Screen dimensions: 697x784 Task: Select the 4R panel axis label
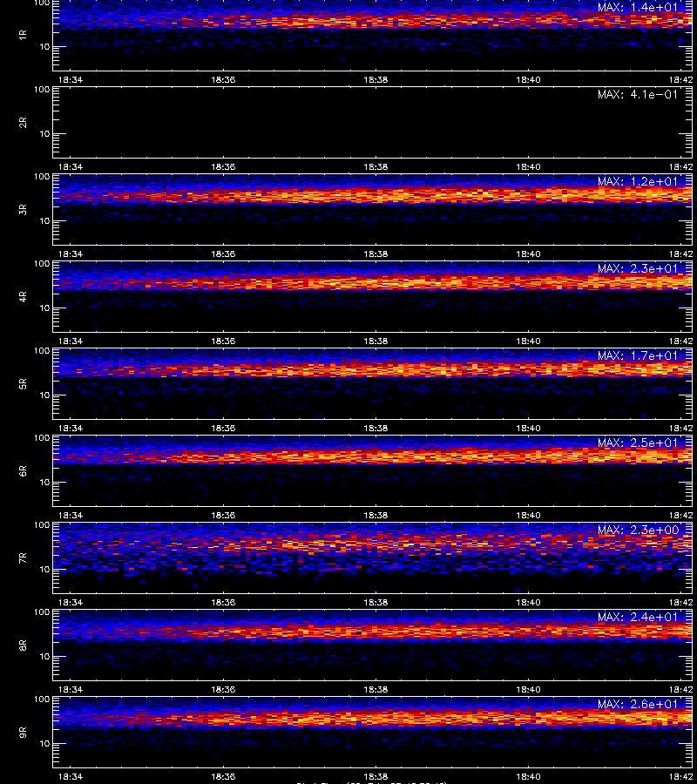coord(23,296)
